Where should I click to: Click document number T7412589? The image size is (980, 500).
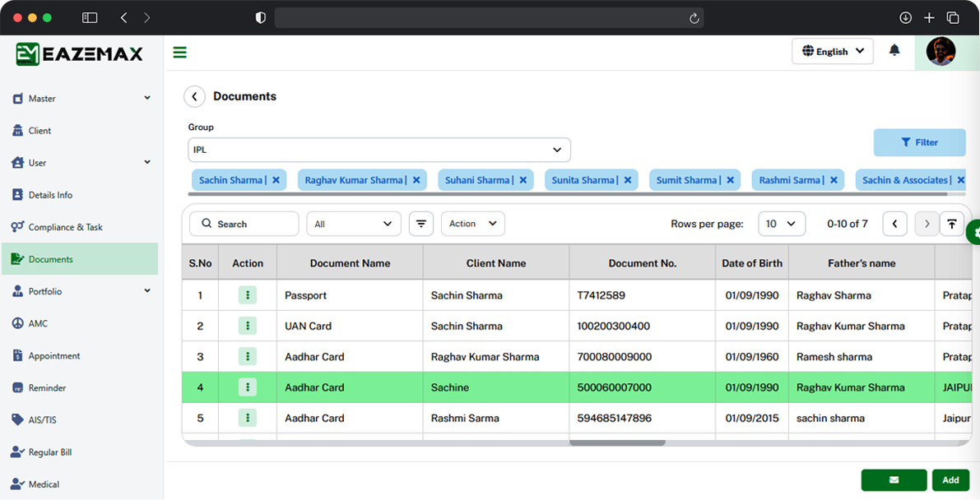point(601,295)
